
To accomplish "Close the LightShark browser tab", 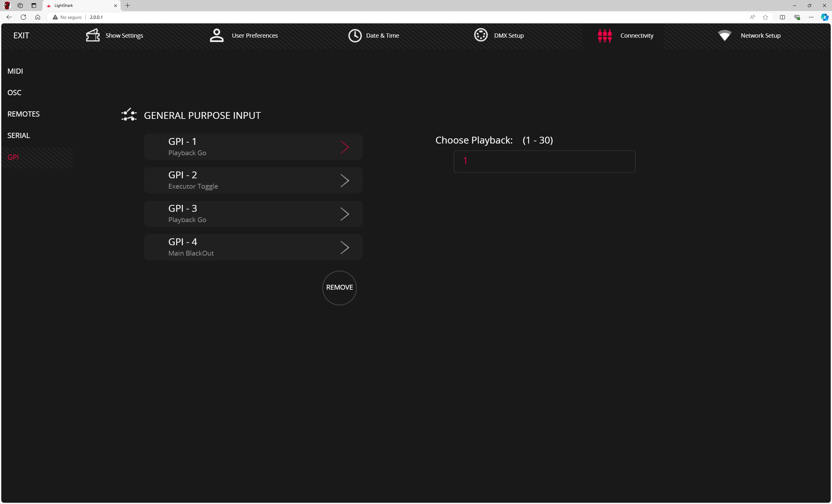I will click(x=115, y=6).
